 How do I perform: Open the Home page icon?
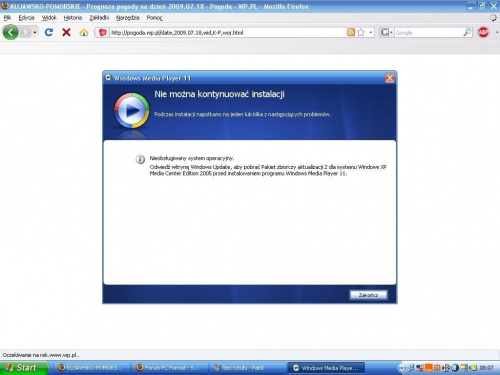(x=84, y=32)
